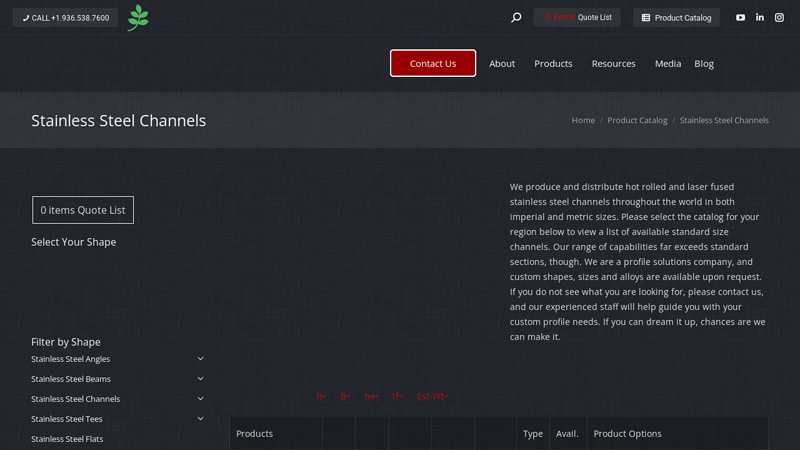Click the Home breadcrumb link
The height and width of the screenshot is (450, 800).
point(583,120)
